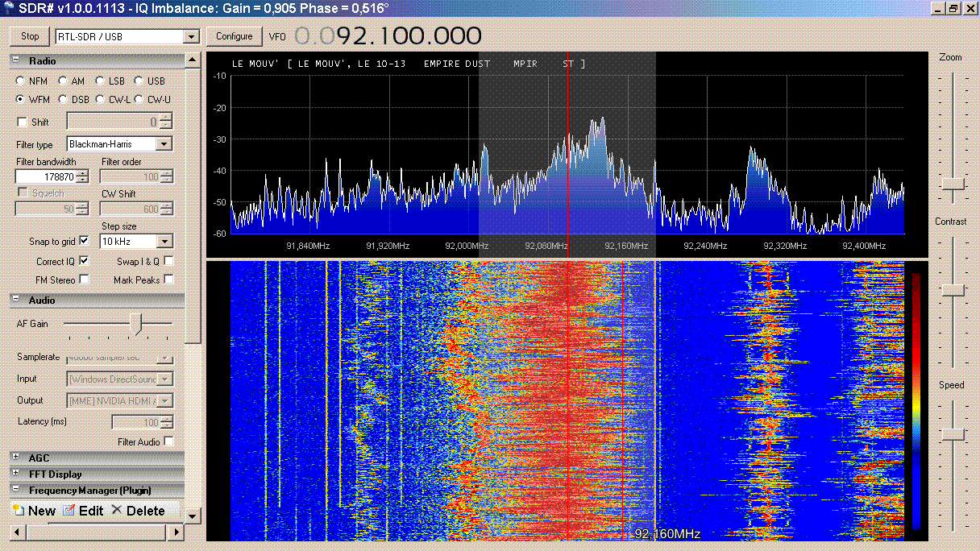Viewport: 980px width, 551px height.
Task: Enable Swap I & Q checkbox
Action: [168, 261]
